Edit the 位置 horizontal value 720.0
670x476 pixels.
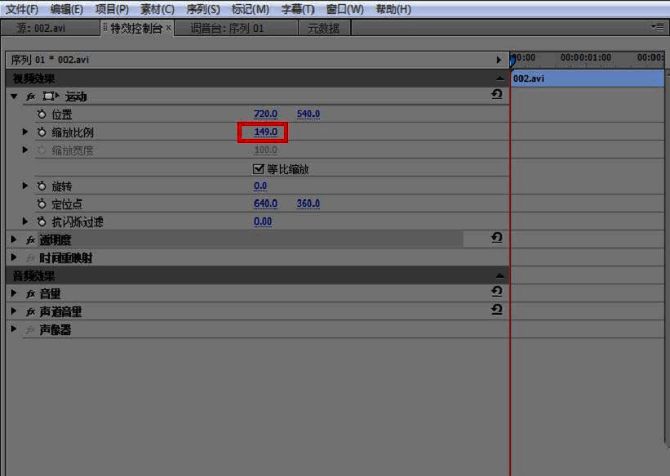click(x=265, y=114)
